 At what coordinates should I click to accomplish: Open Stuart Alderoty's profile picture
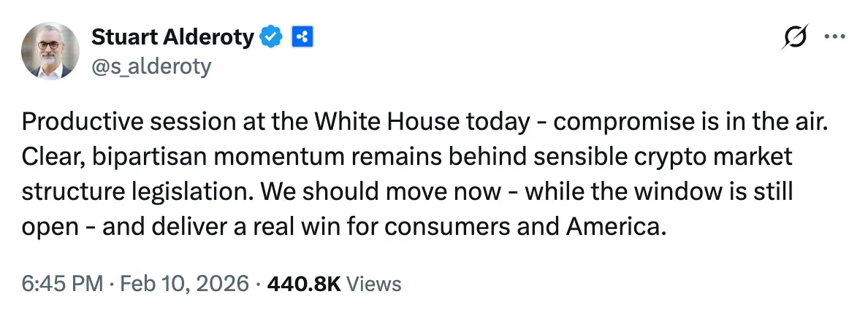click(50, 50)
